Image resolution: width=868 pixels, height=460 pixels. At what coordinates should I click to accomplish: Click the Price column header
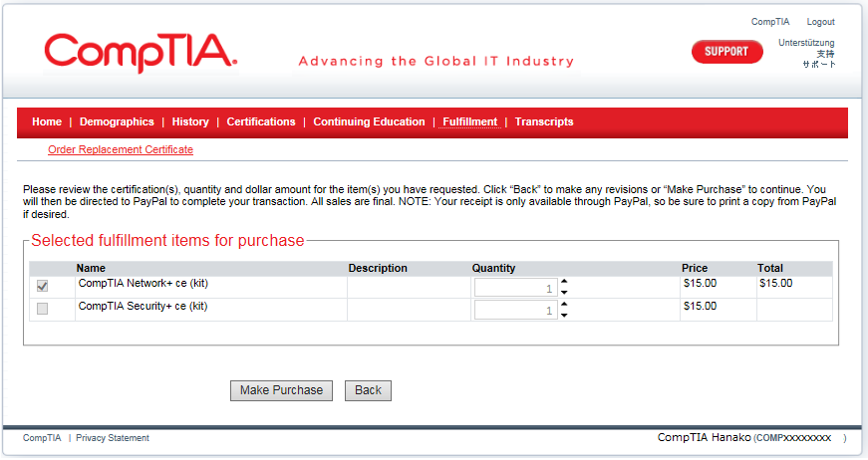point(695,268)
